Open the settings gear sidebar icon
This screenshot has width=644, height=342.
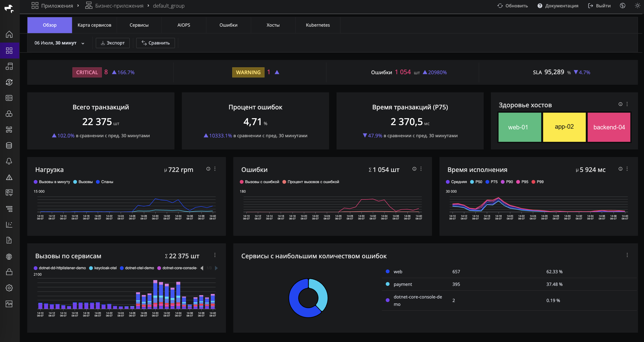[9, 288]
